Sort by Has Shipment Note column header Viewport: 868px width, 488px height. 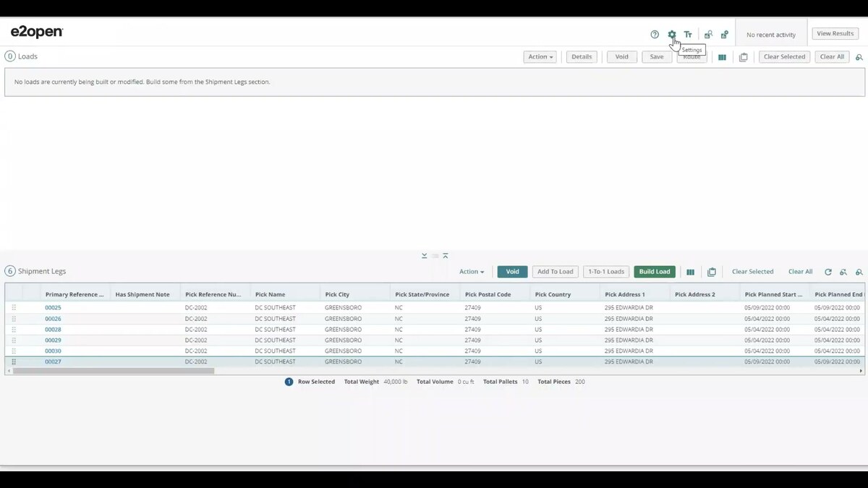click(x=145, y=295)
